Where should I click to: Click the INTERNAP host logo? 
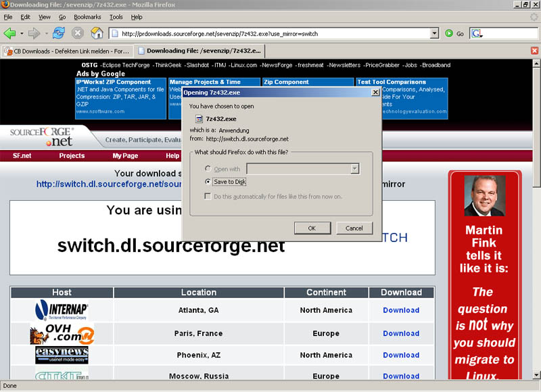pos(62,310)
